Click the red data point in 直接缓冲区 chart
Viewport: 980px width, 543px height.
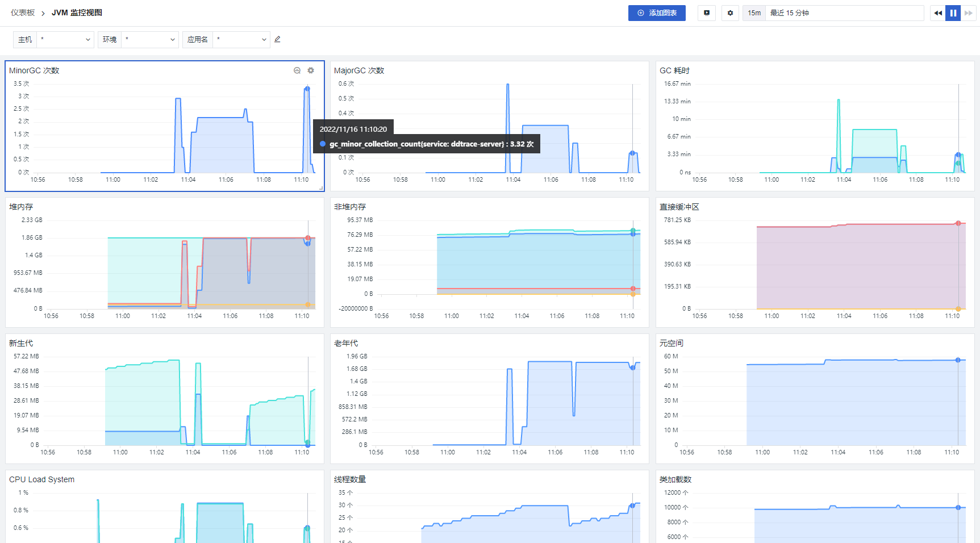click(x=958, y=223)
